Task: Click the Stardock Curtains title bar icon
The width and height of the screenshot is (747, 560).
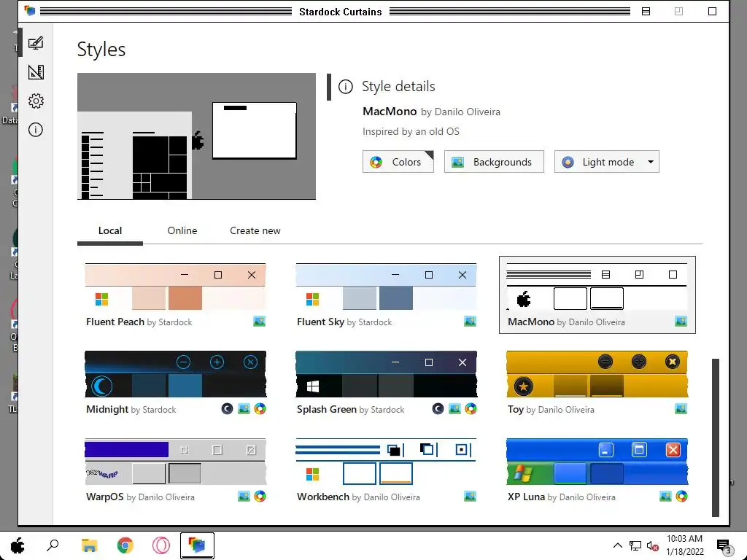Action: point(29,11)
